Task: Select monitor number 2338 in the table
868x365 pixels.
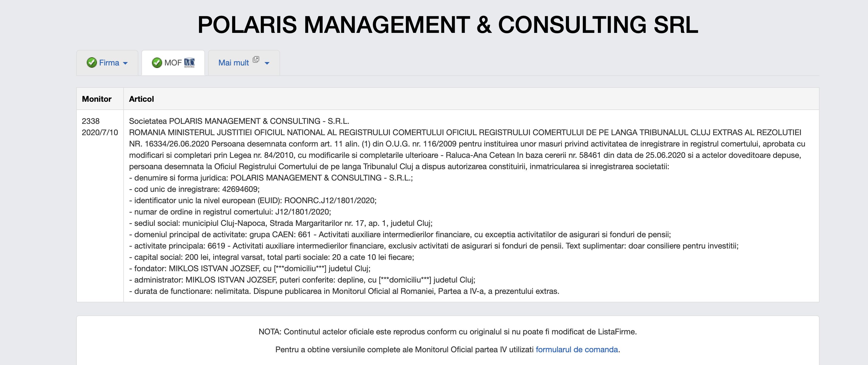Action: pyautogui.click(x=91, y=121)
